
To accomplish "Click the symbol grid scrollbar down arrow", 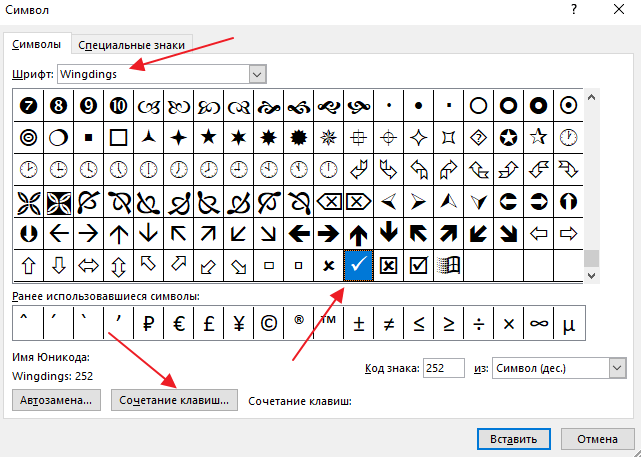I will click(591, 276).
